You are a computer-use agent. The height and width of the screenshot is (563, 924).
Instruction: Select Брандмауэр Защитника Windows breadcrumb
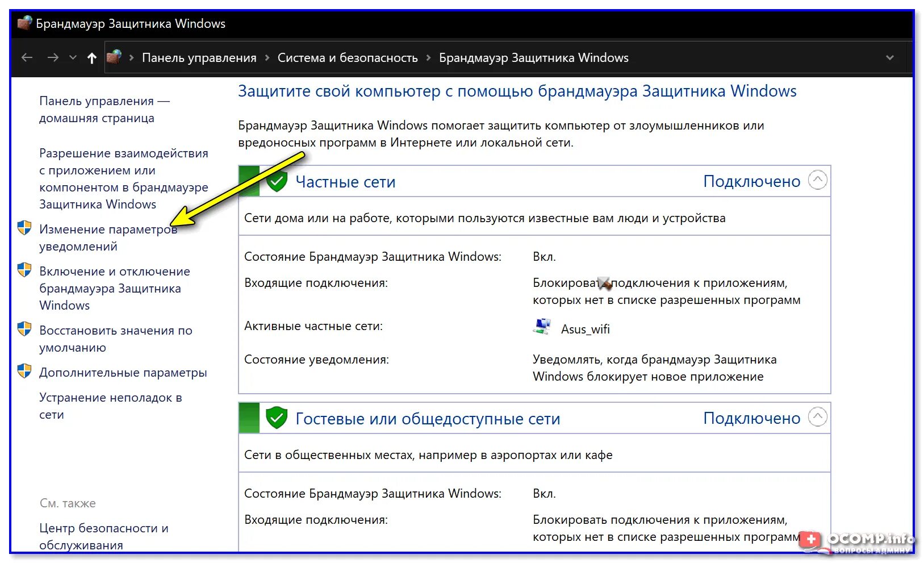(x=534, y=57)
